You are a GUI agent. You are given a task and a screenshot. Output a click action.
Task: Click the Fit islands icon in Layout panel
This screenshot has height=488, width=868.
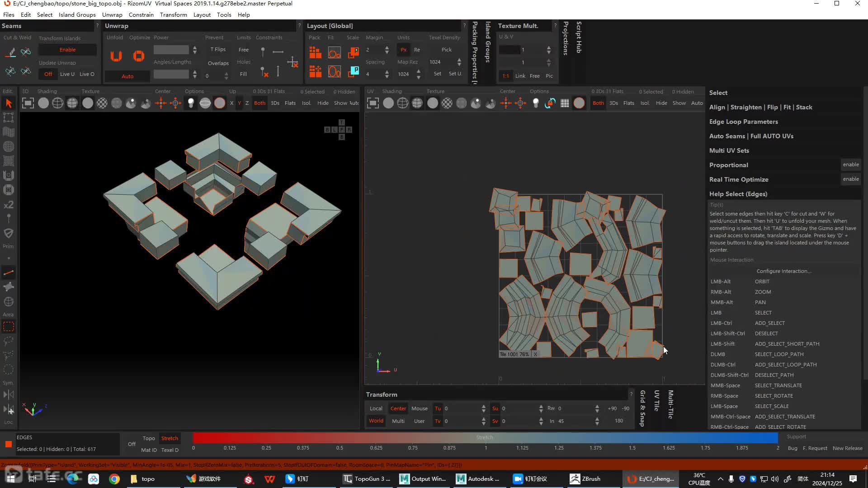[334, 53]
